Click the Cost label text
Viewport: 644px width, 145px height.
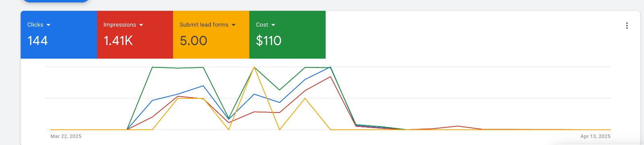[x=262, y=25]
